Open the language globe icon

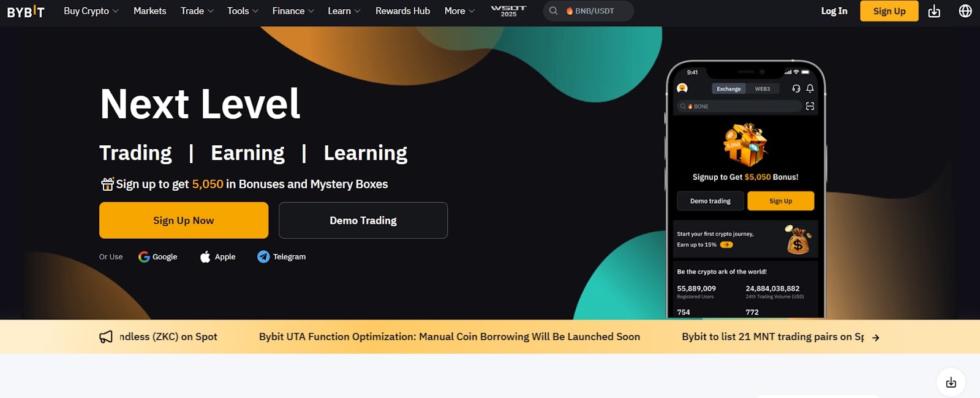coord(965,11)
